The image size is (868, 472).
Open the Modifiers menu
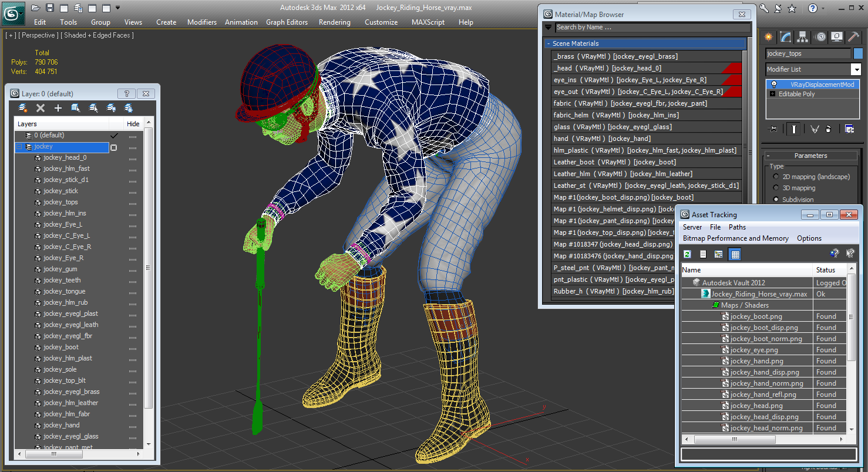coord(202,22)
